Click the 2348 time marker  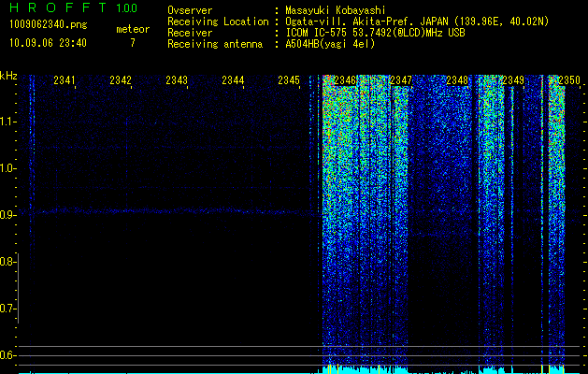[x=457, y=80]
